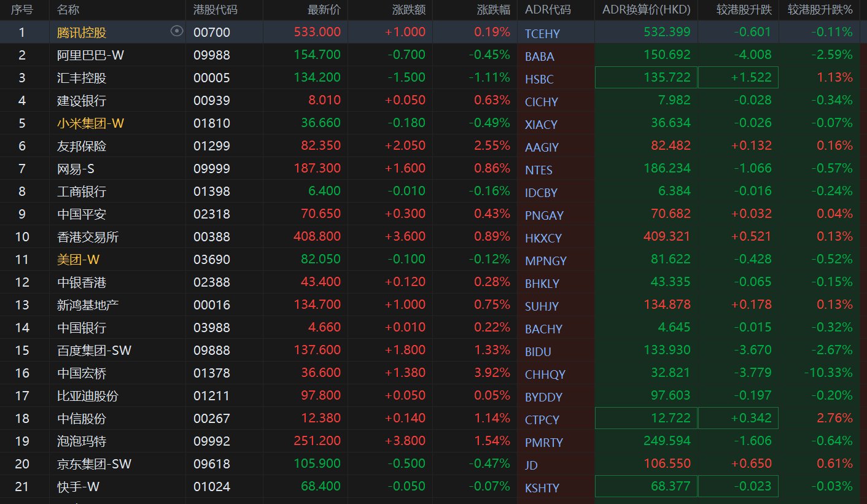Click the BACHY ADR code
Screen dimensions: 867x504
point(543,329)
